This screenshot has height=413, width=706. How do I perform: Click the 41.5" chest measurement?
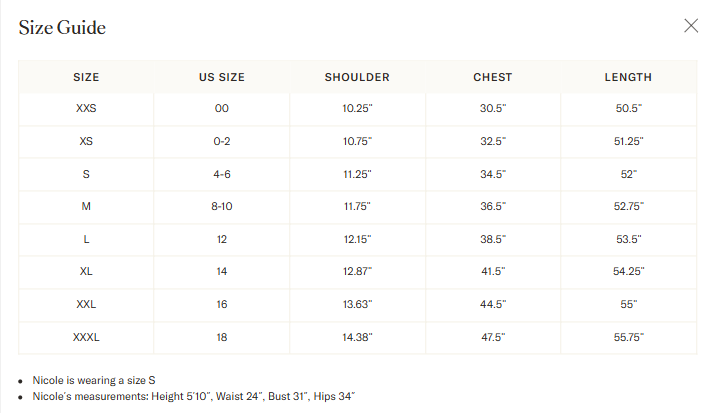coord(493,272)
